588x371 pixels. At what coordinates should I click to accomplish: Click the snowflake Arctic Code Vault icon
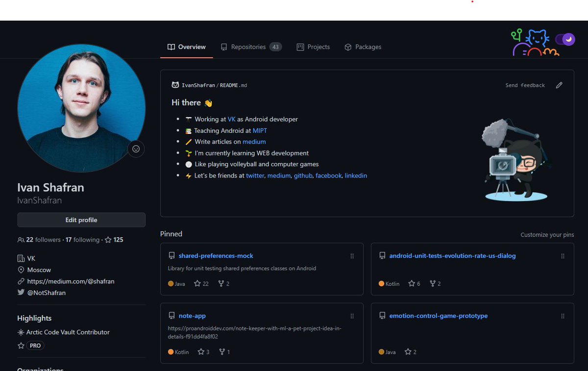[21, 332]
